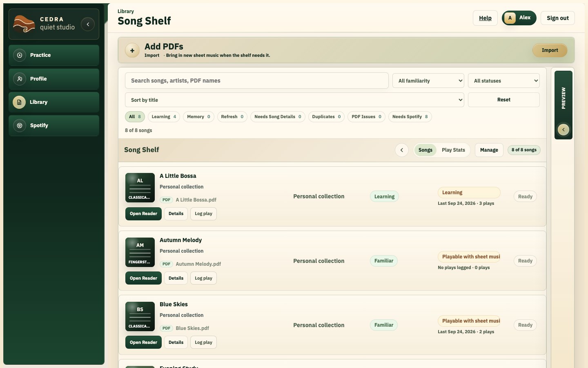Open Practice from the sidebar
The width and height of the screenshot is (588, 368).
tap(54, 55)
